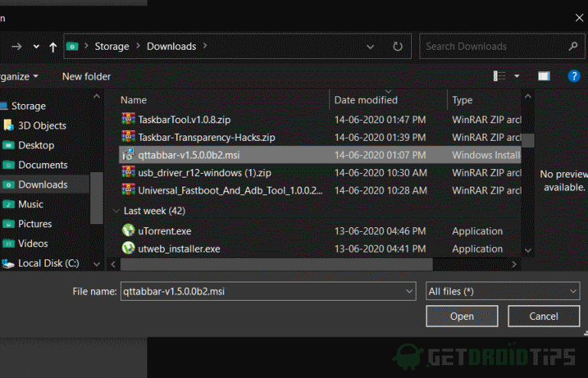
Task: Click the change view layout icon
Action: 500,77
